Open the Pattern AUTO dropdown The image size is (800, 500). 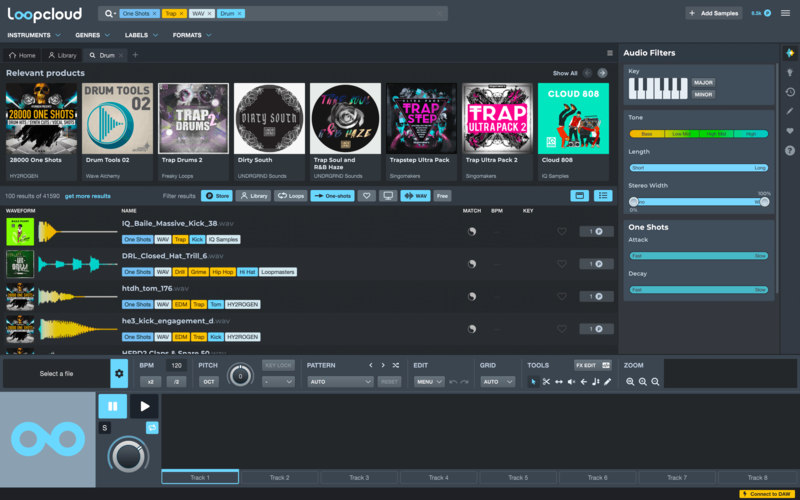340,382
